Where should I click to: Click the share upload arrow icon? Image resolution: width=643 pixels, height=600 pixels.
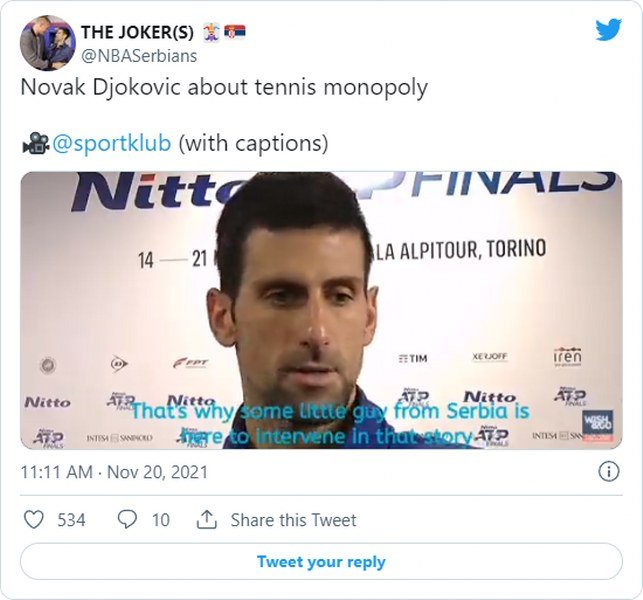[x=207, y=520]
